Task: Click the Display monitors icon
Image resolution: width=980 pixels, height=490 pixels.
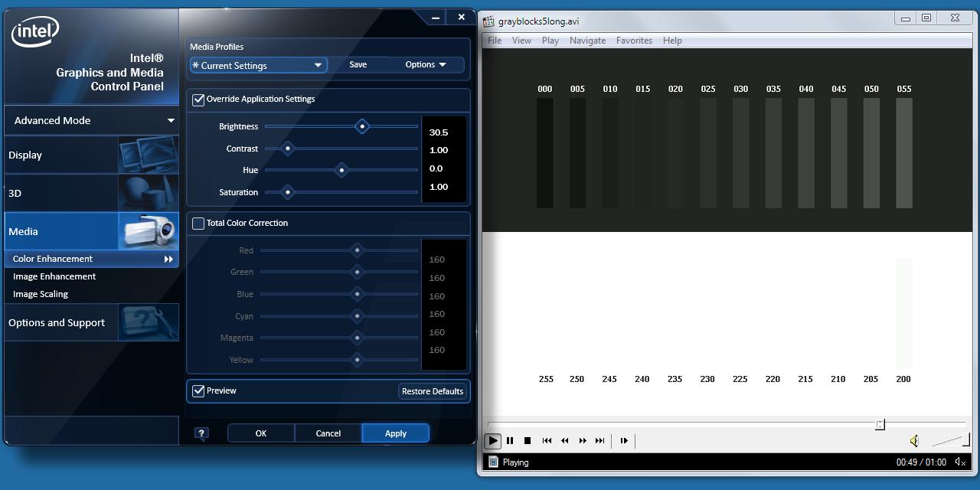Action: [x=149, y=155]
